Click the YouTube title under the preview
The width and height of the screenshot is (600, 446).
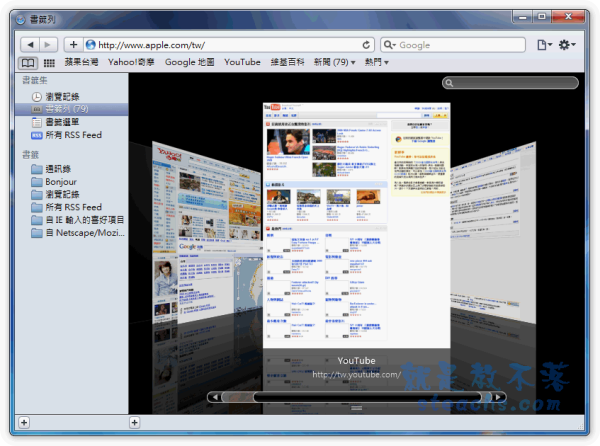coord(357,361)
